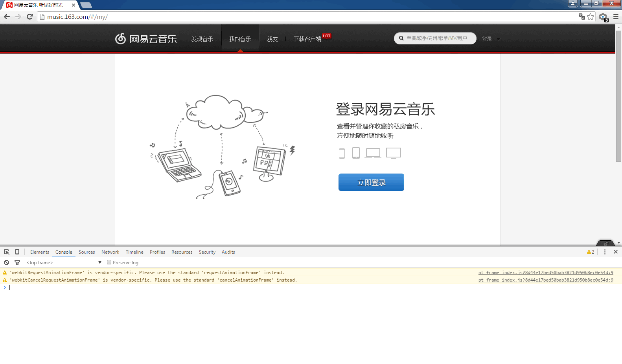Click the extension icon beside the star
This screenshot has height=364, width=622.
click(x=604, y=17)
